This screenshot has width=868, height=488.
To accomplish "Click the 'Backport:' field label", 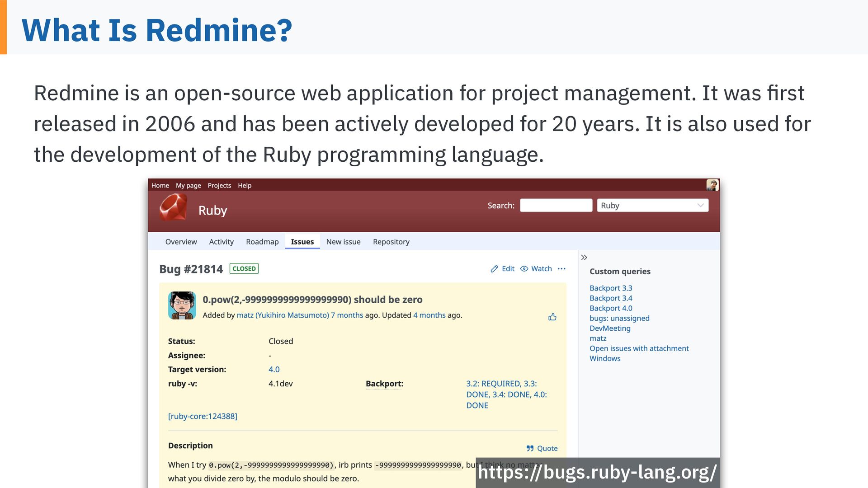I will (x=384, y=384).
